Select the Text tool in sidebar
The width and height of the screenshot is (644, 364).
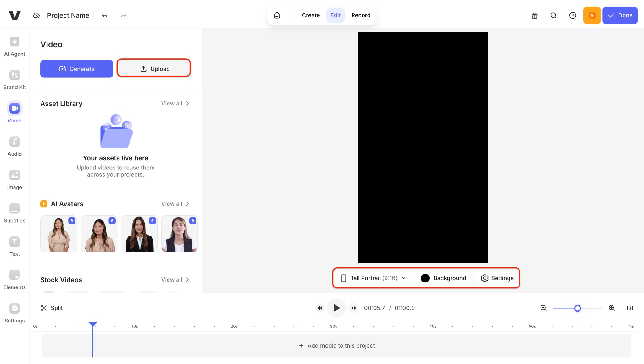click(14, 247)
